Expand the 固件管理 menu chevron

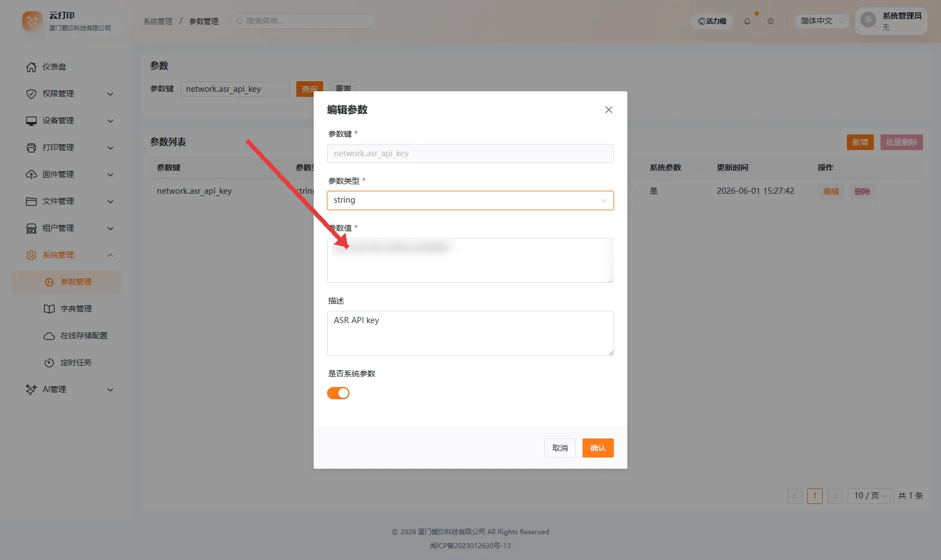click(x=110, y=175)
